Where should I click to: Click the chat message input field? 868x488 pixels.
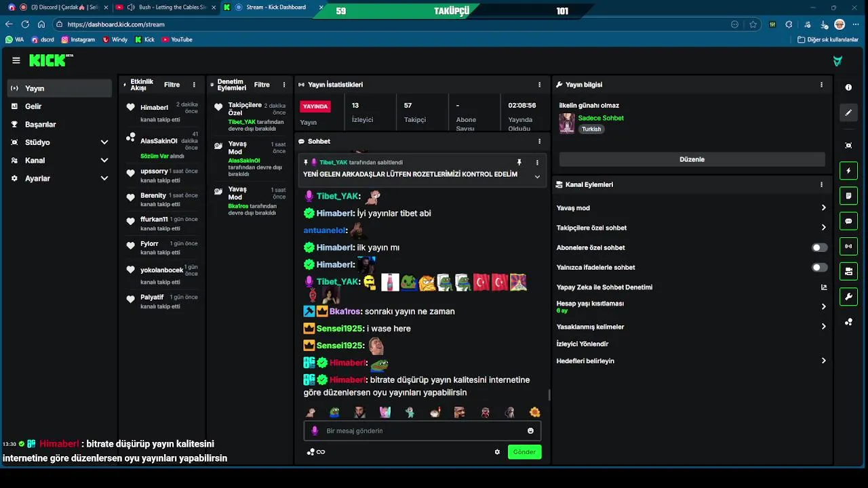pyautogui.click(x=422, y=430)
